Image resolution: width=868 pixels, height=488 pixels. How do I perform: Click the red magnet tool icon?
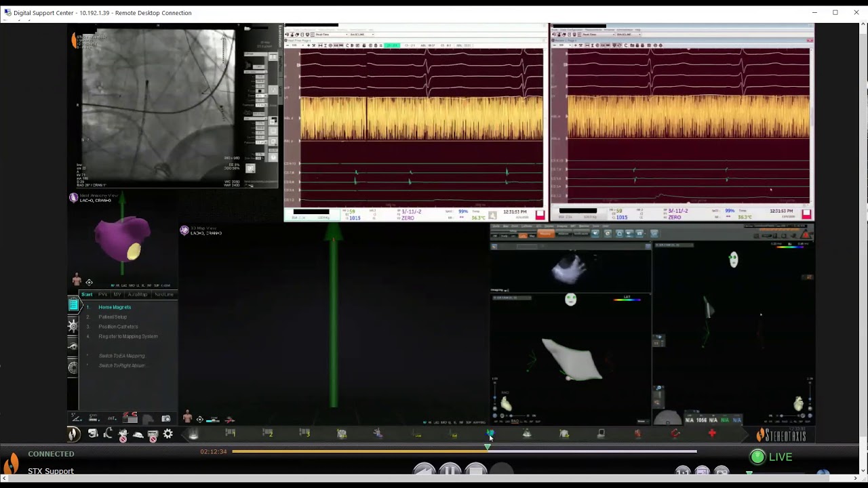tap(131, 418)
